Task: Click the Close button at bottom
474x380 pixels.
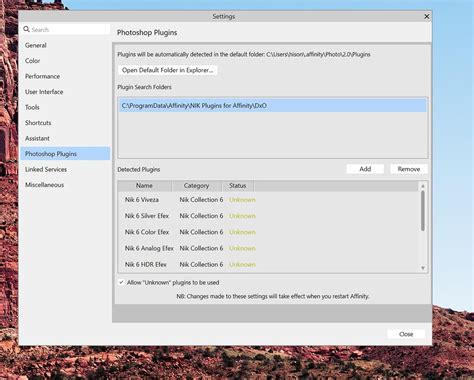Action: (406, 334)
